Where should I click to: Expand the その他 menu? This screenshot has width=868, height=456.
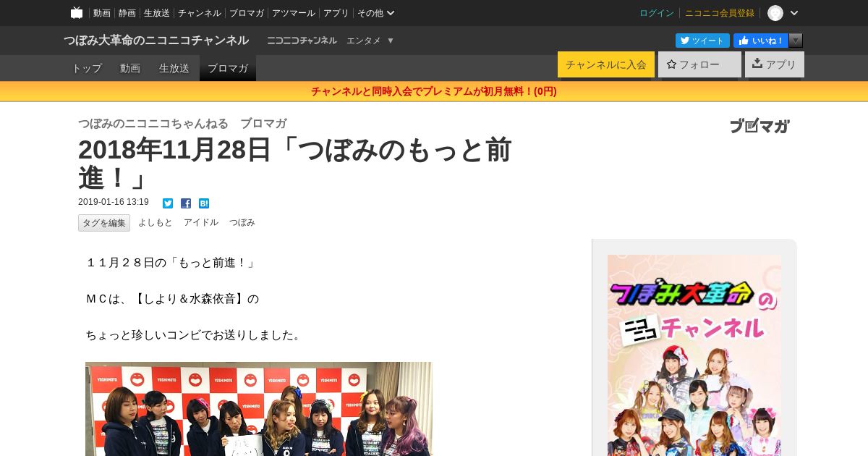(376, 13)
